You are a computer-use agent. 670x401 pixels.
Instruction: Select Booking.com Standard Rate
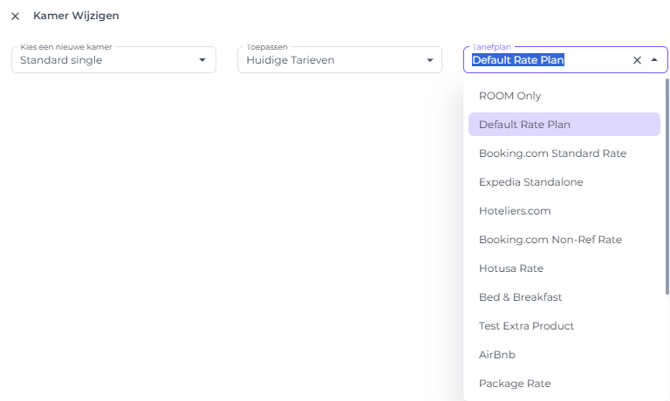[x=552, y=153]
